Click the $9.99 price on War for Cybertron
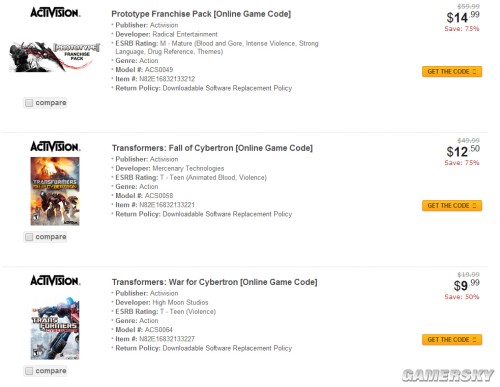 [x=467, y=285]
